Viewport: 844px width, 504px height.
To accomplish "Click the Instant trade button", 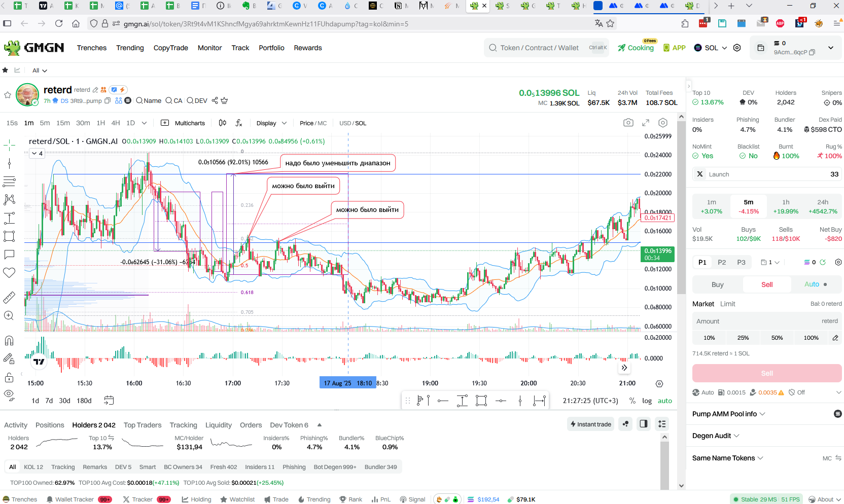I will [591, 424].
